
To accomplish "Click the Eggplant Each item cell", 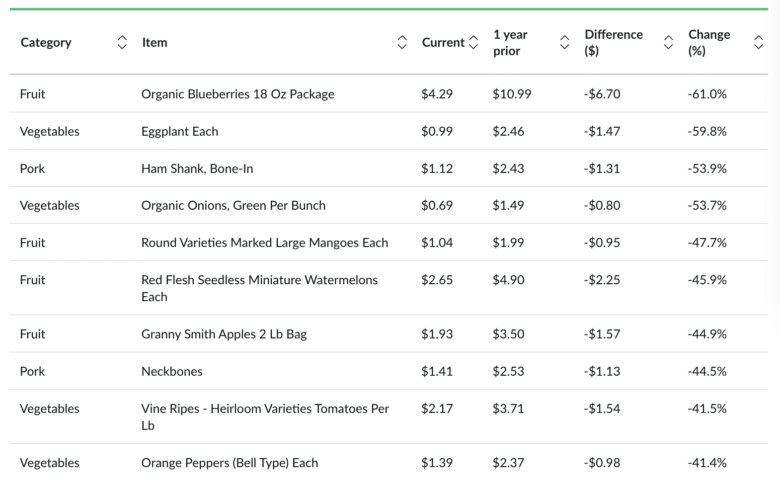I will (x=180, y=131).
